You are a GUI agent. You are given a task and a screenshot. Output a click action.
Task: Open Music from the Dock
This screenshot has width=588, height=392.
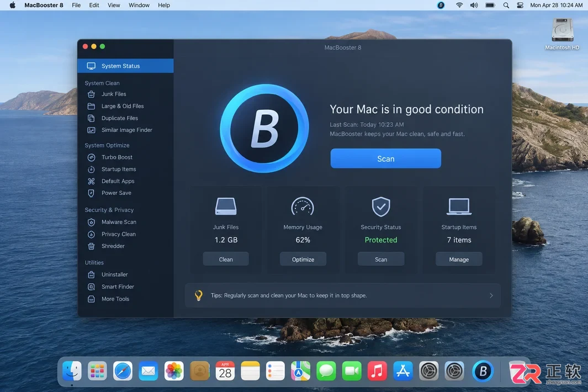click(377, 372)
